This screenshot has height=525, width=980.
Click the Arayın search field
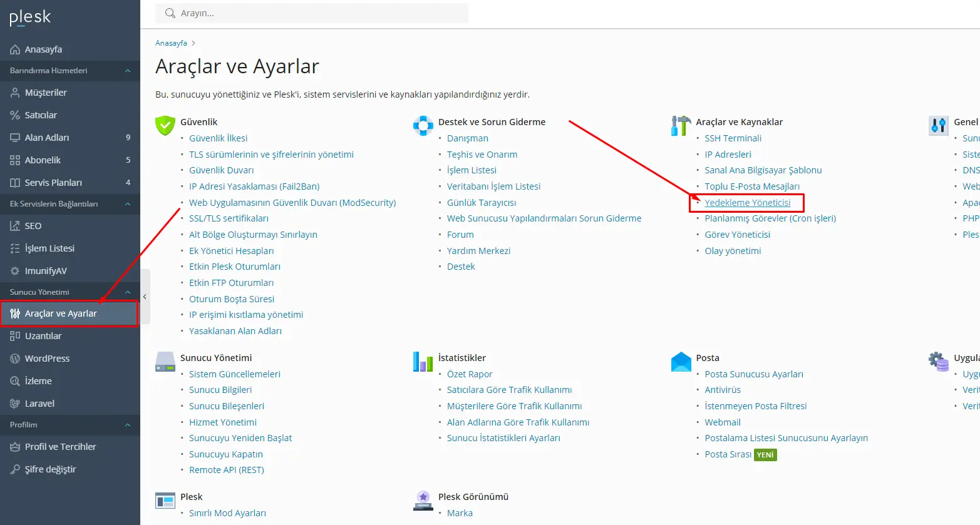(x=319, y=13)
